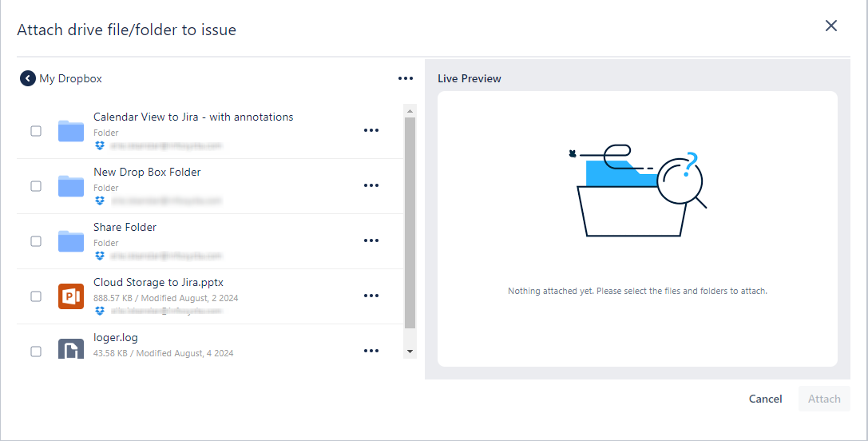Click the back arrow beside My Dropbox
Image resolution: width=868 pixels, height=441 pixels.
point(28,78)
